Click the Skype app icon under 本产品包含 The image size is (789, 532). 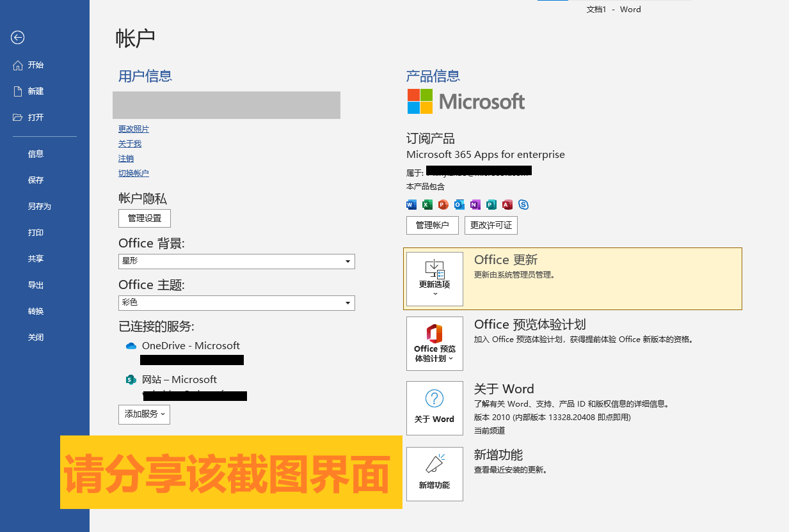click(x=523, y=205)
